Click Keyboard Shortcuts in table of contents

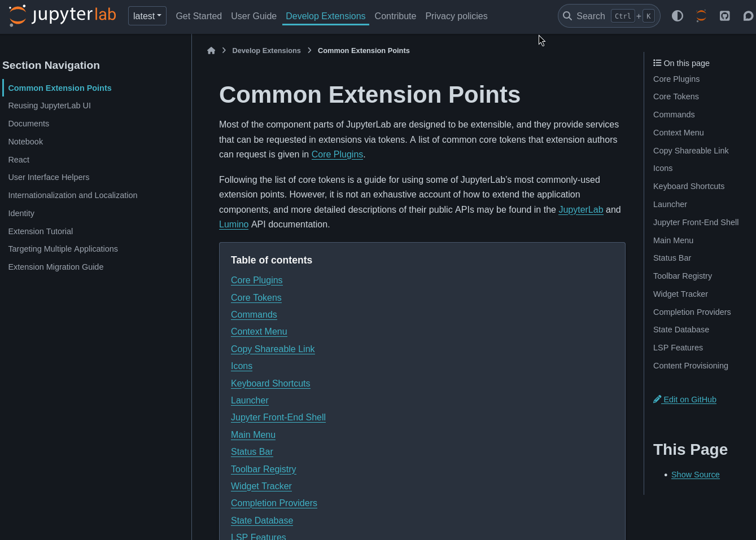(270, 383)
